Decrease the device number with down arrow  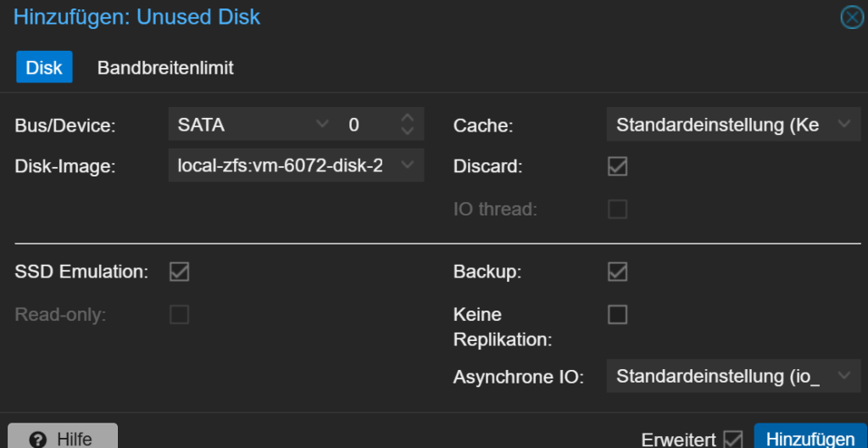[408, 131]
